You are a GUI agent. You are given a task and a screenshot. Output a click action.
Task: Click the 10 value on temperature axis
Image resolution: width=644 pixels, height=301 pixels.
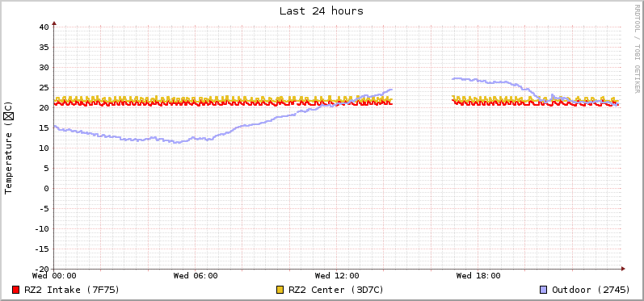44,148
